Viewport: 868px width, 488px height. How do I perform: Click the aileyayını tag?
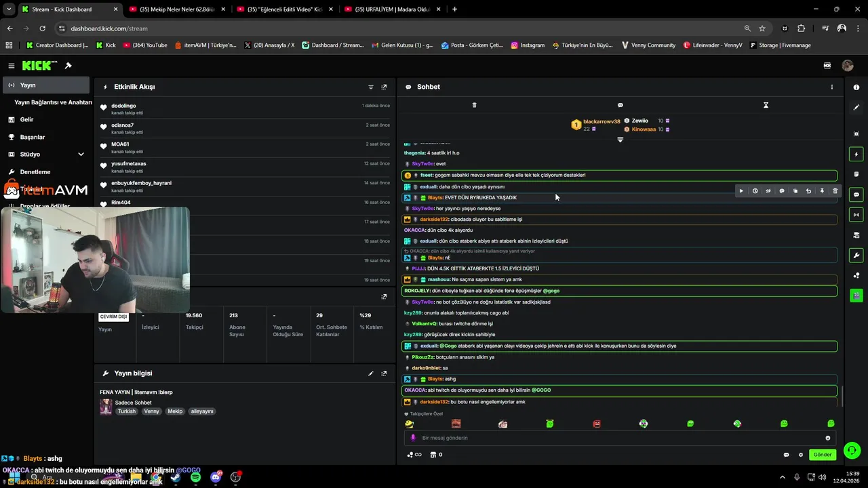point(202,411)
